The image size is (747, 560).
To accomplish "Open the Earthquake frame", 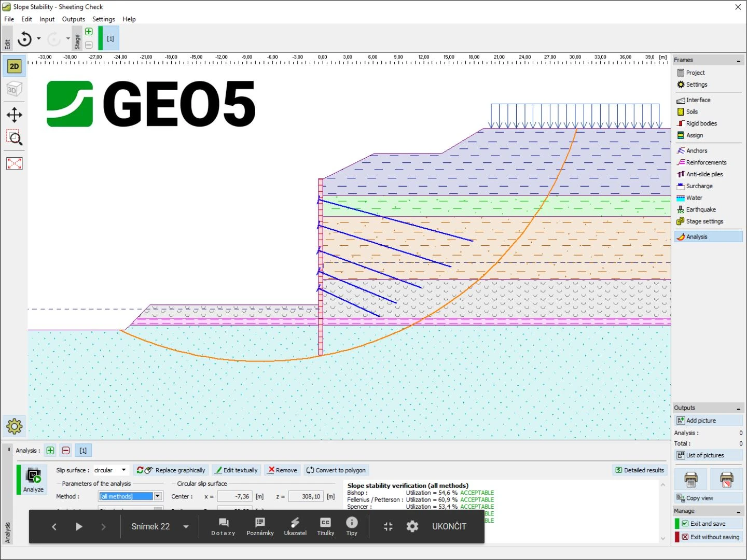I will pos(700,209).
